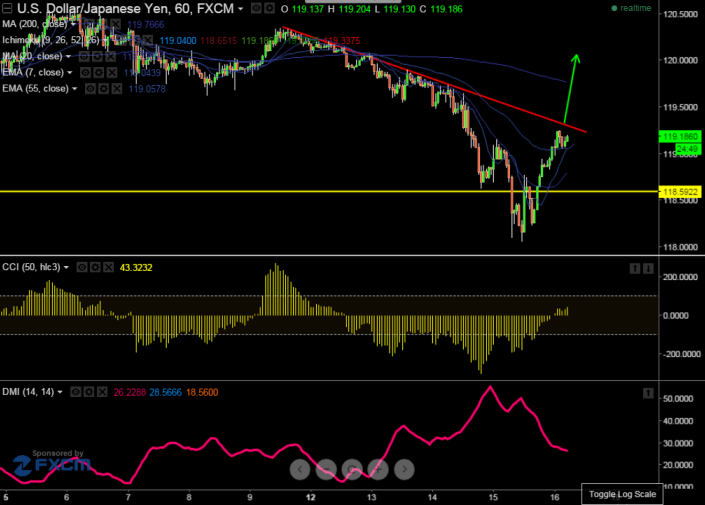Viewport: 705px width, 505px height.
Task: Toggle visibility of the CCI indicator
Action: click(82, 267)
